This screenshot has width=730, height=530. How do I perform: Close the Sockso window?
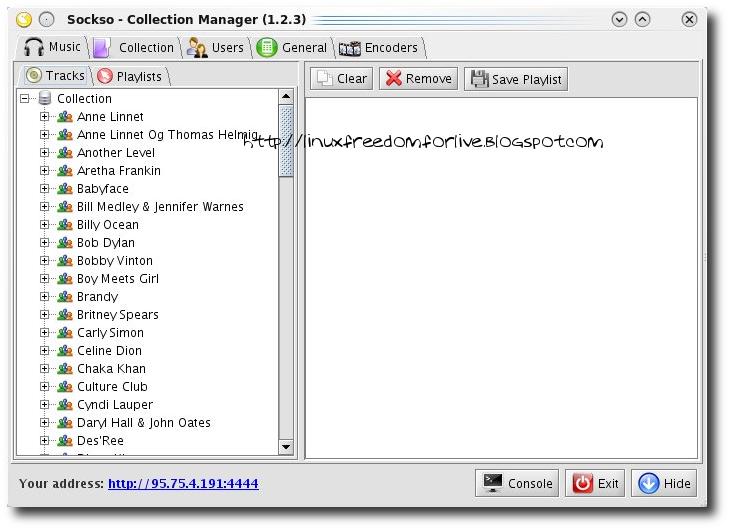point(689,20)
